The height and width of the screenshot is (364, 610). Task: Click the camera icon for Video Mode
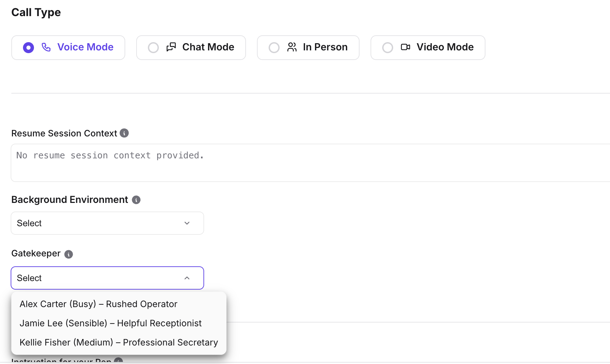(405, 47)
